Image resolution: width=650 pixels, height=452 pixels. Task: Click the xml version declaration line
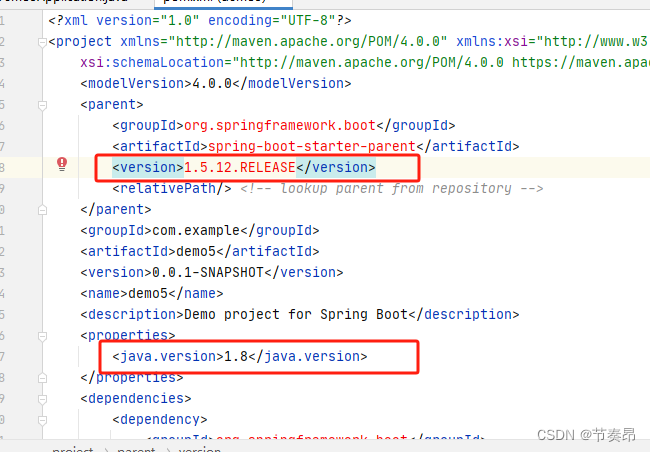(200, 20)
